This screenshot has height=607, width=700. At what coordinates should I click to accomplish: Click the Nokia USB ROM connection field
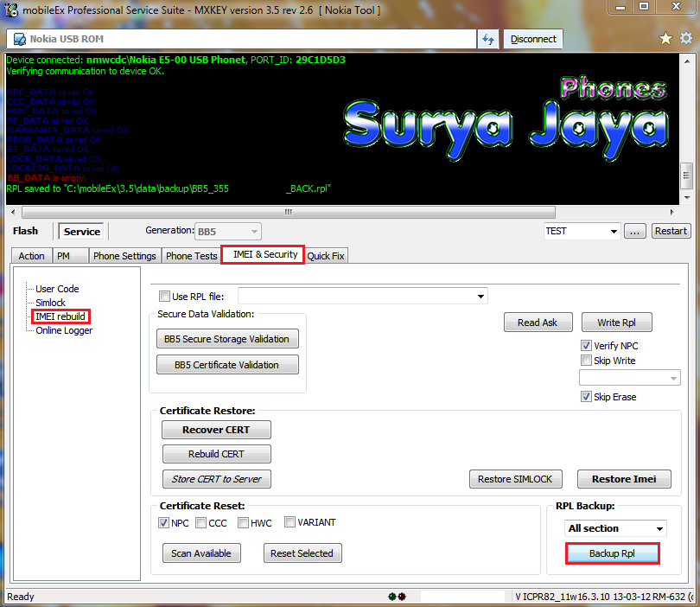[241, 39]
